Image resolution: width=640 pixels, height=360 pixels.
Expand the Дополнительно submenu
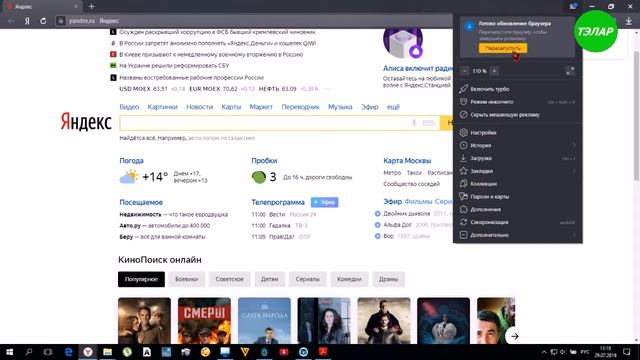517,235
